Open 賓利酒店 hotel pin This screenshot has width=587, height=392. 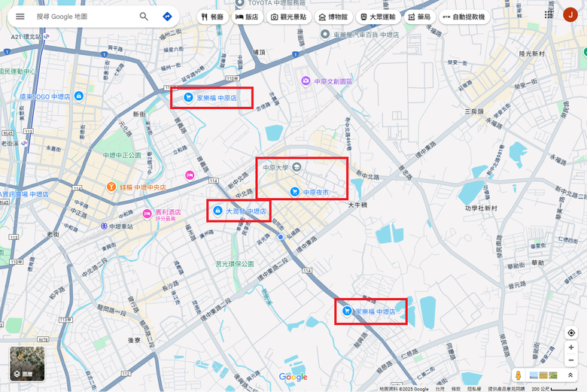pos(147,214)
